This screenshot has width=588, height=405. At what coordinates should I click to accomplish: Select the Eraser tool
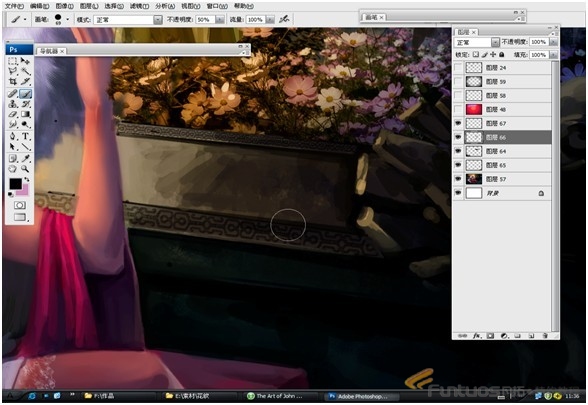click(x=13, y=114)
